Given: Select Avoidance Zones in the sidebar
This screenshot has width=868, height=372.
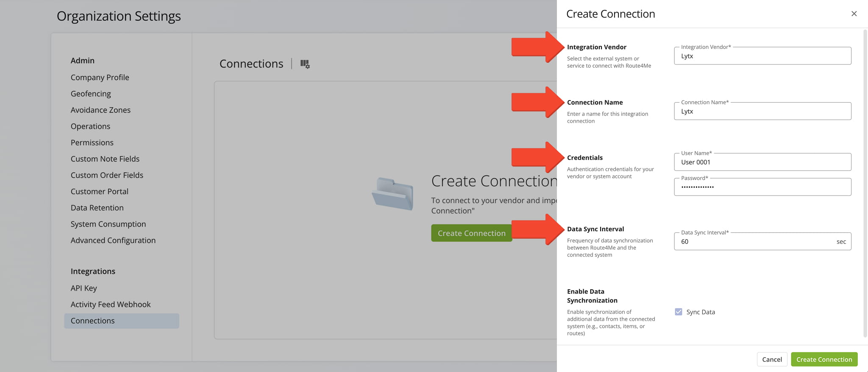Looking at the screenshot, I should point(100,110).
